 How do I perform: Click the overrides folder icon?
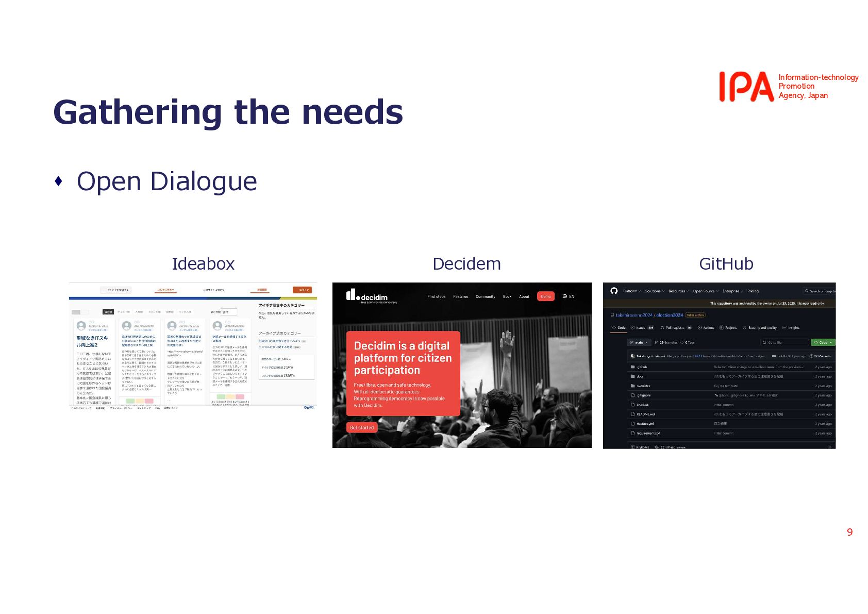[x=632, y=386]
